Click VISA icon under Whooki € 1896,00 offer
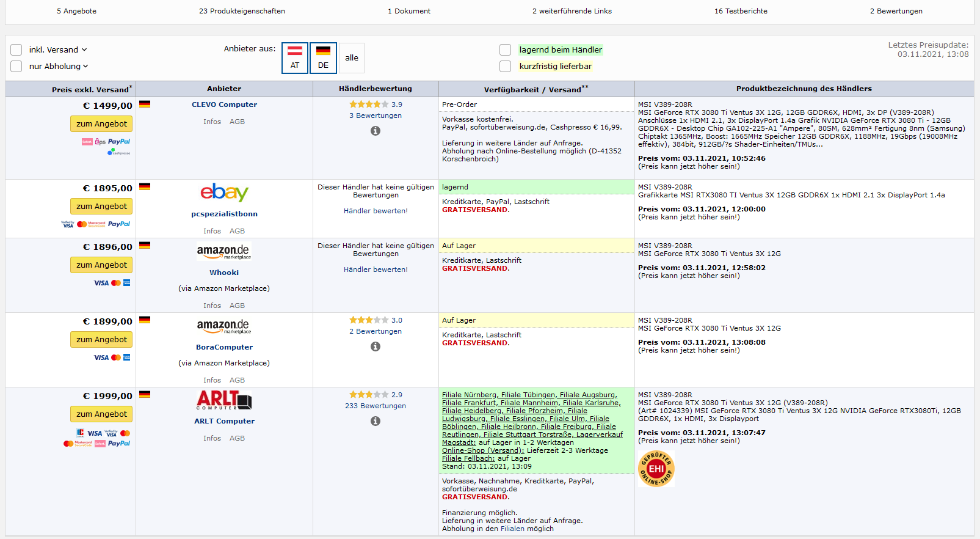The width and height of the screenshot is (980, 539). [101, 283]
